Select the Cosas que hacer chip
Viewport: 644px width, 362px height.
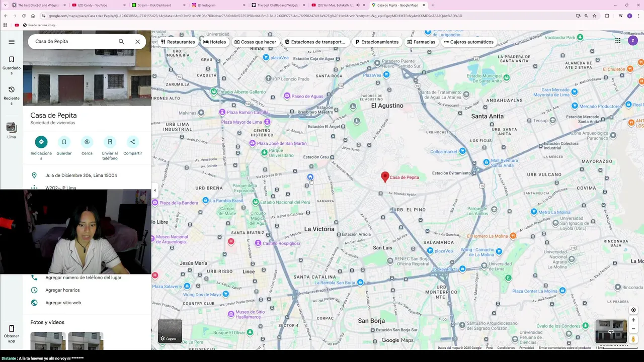[255, 42]
